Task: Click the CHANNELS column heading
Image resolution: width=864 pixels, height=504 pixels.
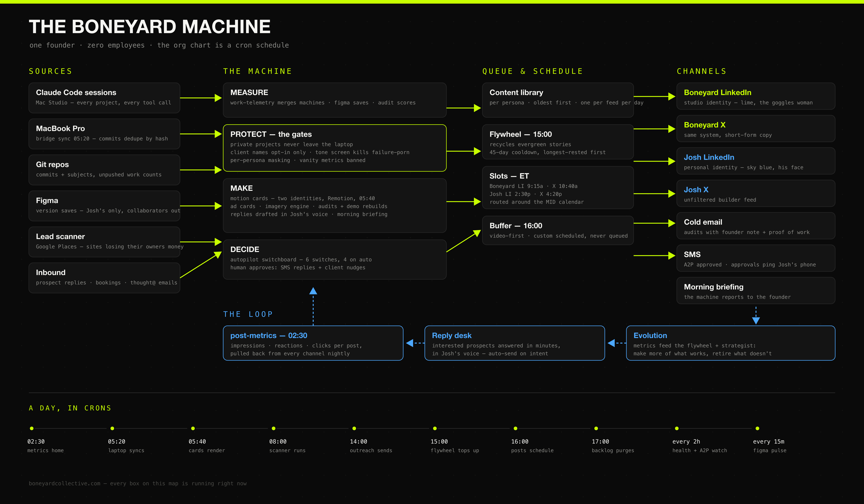Action: pyautogui.click(x=701, y=71)
